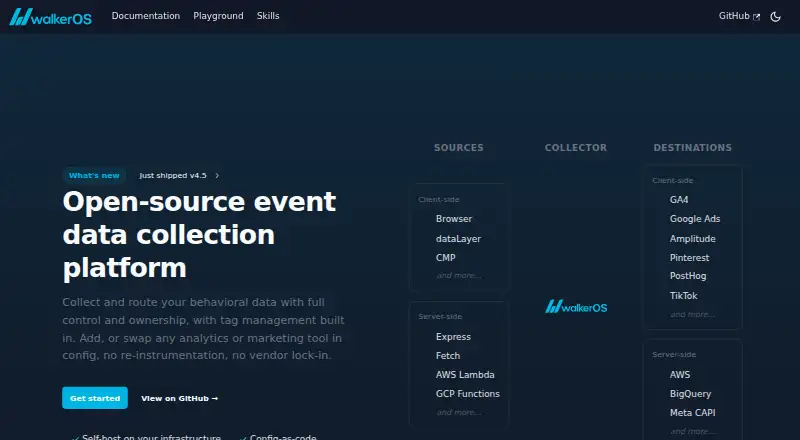The height and width of the screenshot is (440, 800).
Task: Select Amplitude destination
Action: pos(692,238)
